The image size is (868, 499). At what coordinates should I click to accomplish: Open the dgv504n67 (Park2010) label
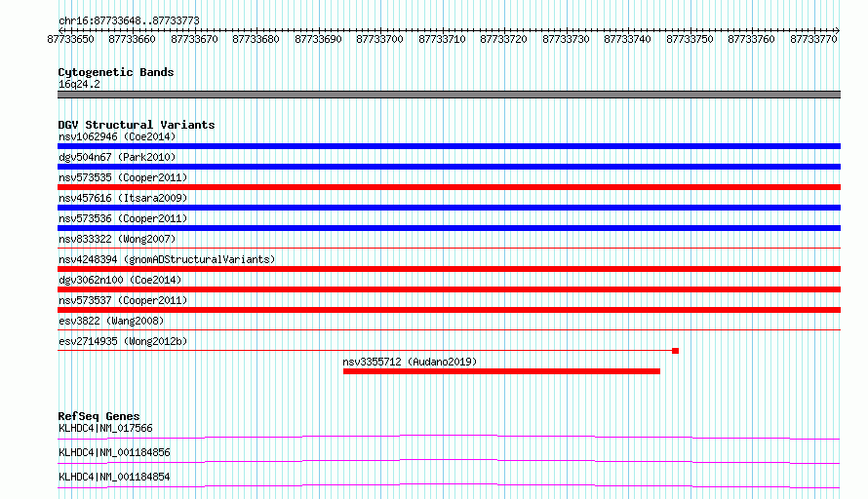[x=117, y=157]
